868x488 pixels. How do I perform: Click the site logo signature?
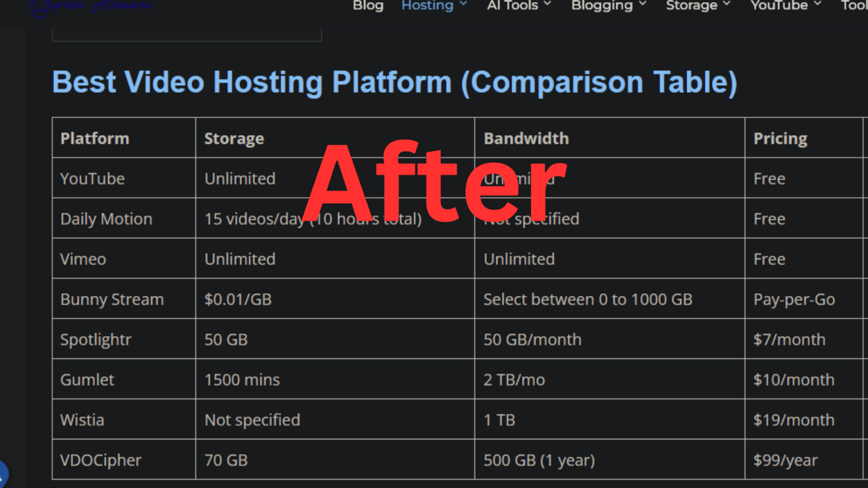[90, 7]
